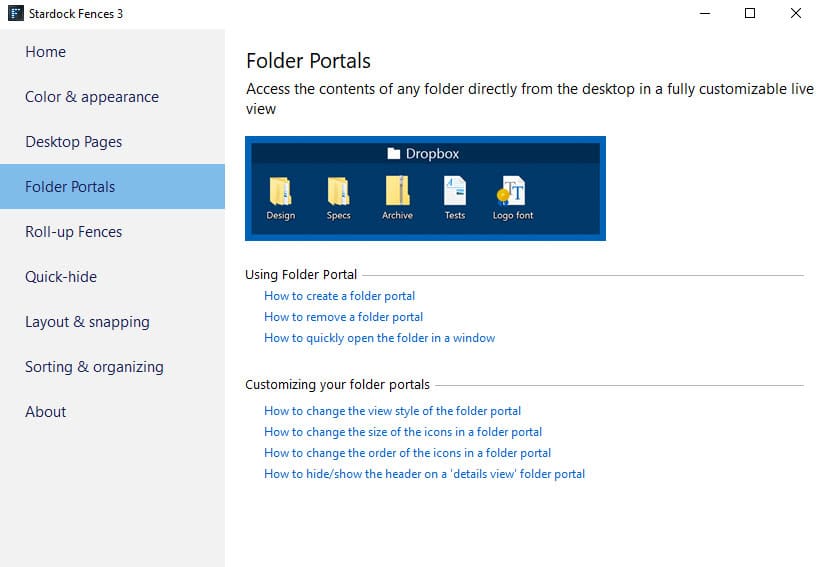The width and height of the screenshot is (818, 567).
Task: Click the Design folder icon in preview
Action: [281, 191]
